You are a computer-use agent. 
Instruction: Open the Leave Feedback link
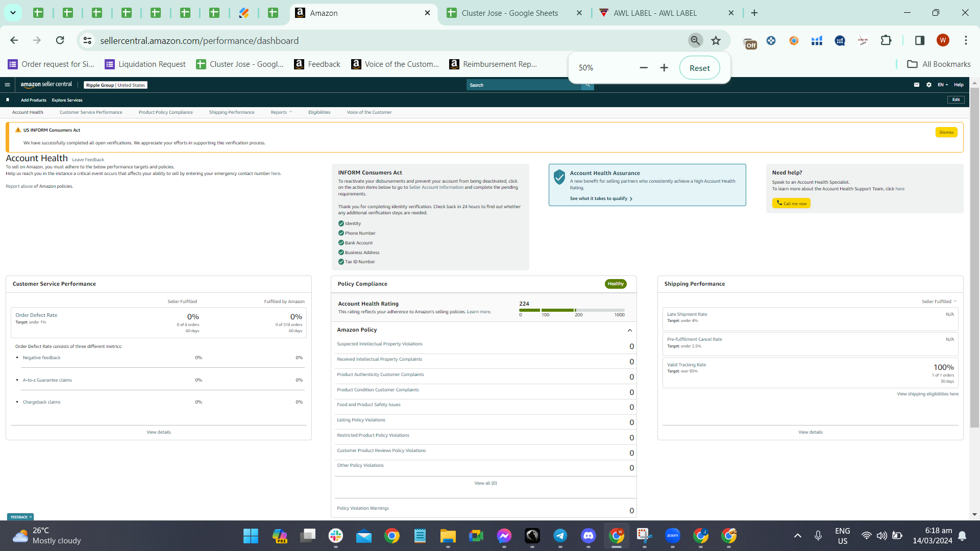tap(88, 160)
